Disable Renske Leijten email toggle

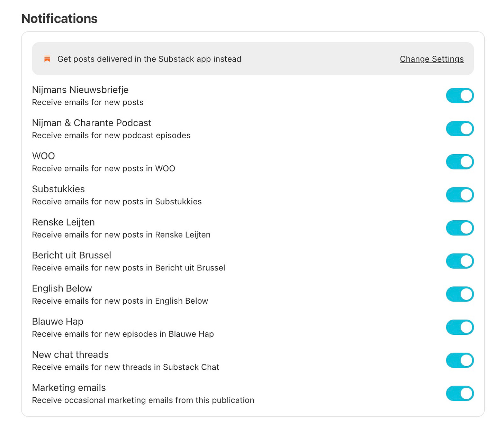460,228
